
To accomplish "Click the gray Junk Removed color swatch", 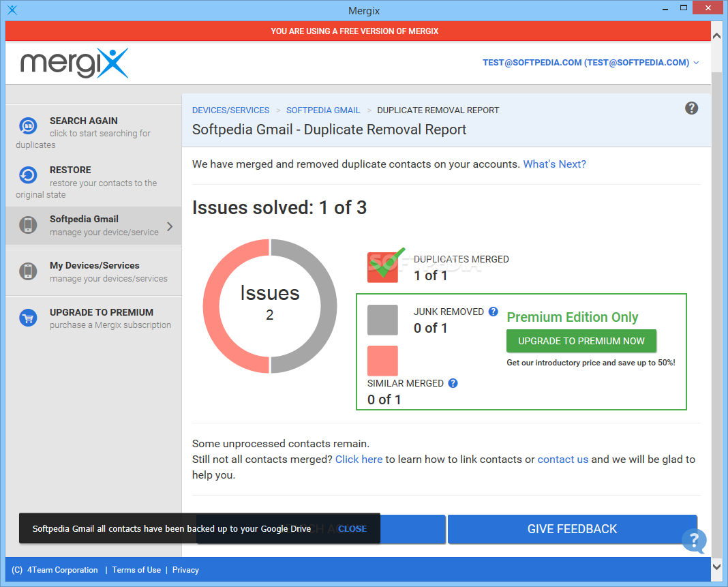I will [382, 320].
